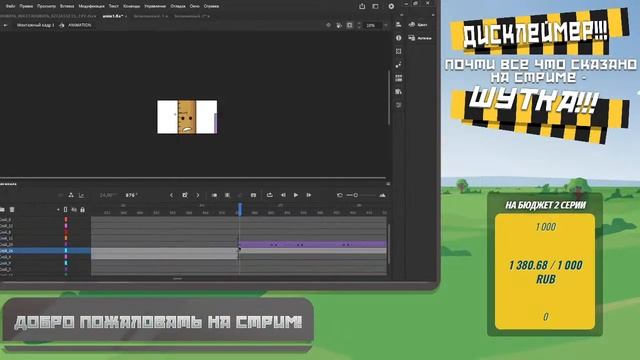Open the Вставка menu
The width and height of the screenshot is (640, 360).
click(67, 6)
